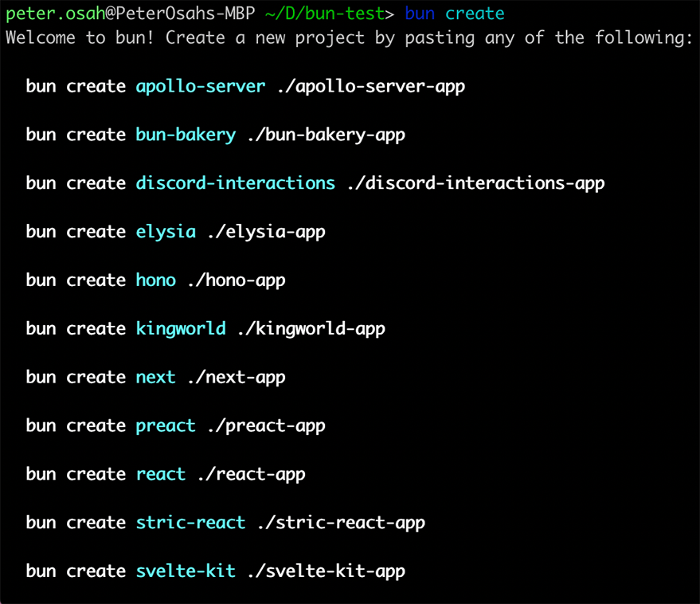Select the 'kingworld' template name
This screenshot has width=700, height=604.
tap(181, 329)
